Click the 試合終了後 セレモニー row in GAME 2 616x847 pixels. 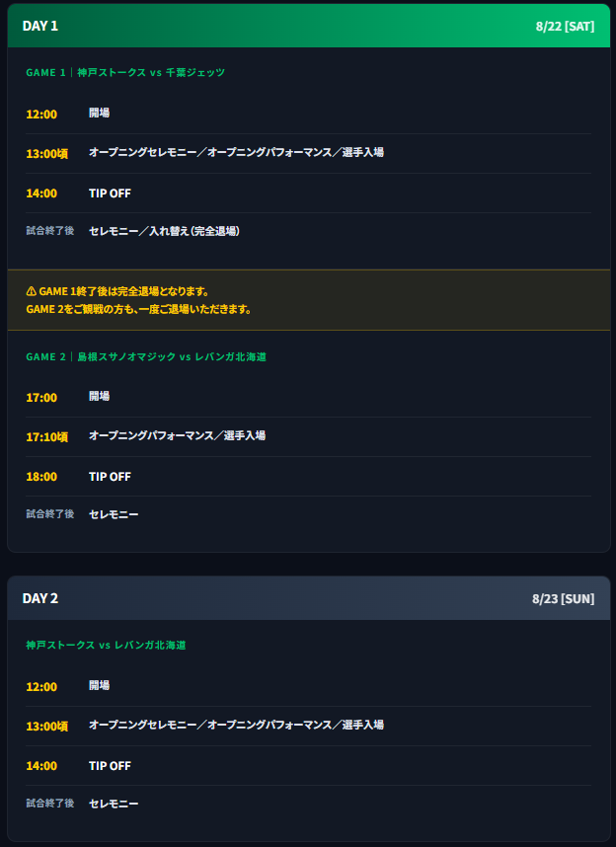pos(309,514)
